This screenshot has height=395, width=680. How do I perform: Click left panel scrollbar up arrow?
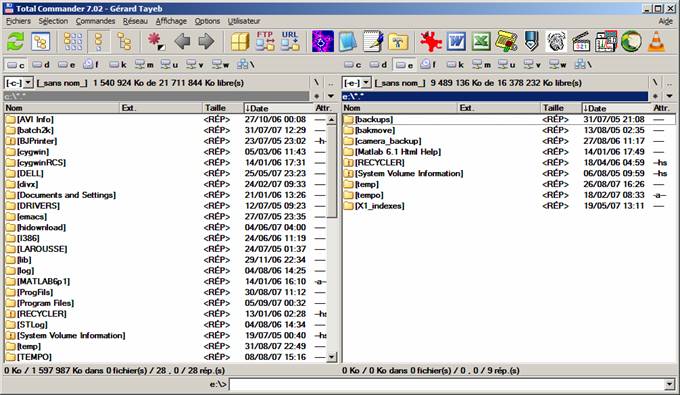tap(331, 119)
